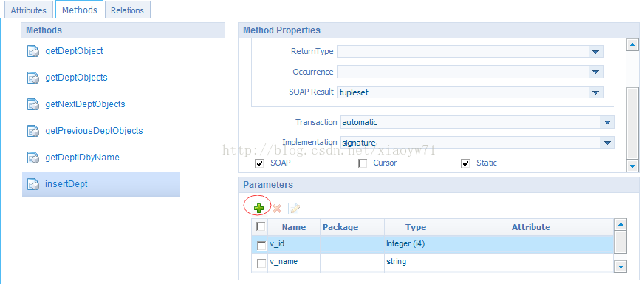Click Method Properties scrollbar thumb
The height and width of the screenshot is (284, 644).
point(632,123)
